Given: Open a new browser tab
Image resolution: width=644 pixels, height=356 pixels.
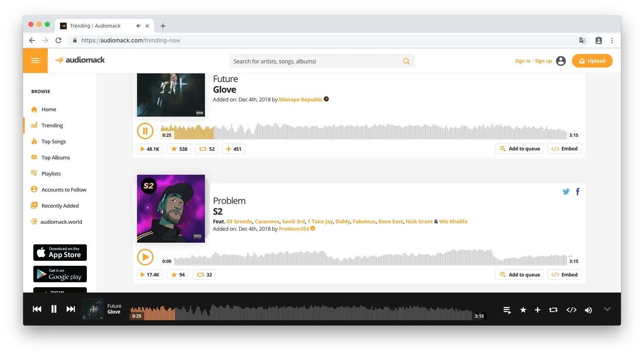Looking at the screenshot, I should pos(163,26).
